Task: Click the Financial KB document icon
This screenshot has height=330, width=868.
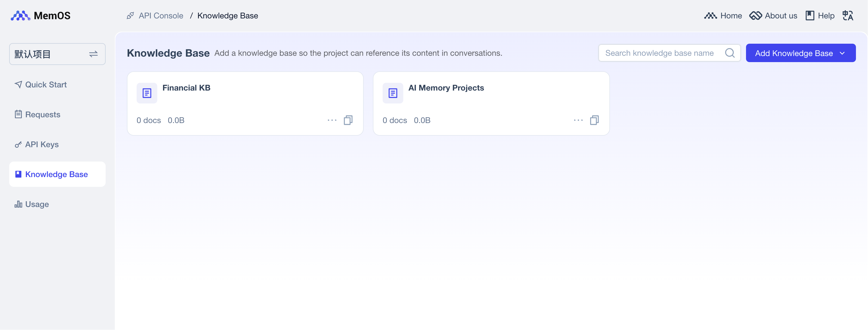Action: tap(147, 93)
